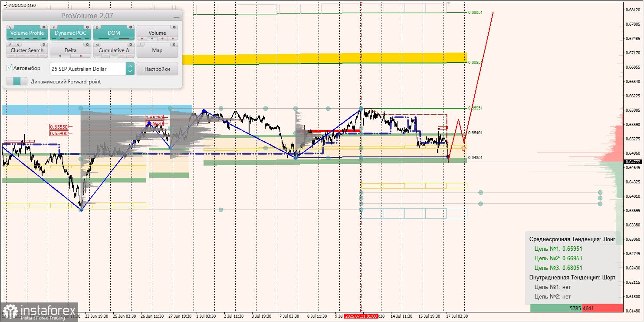Enable the Delta indicator
This screenshot has width=644, height=322.
70,50
